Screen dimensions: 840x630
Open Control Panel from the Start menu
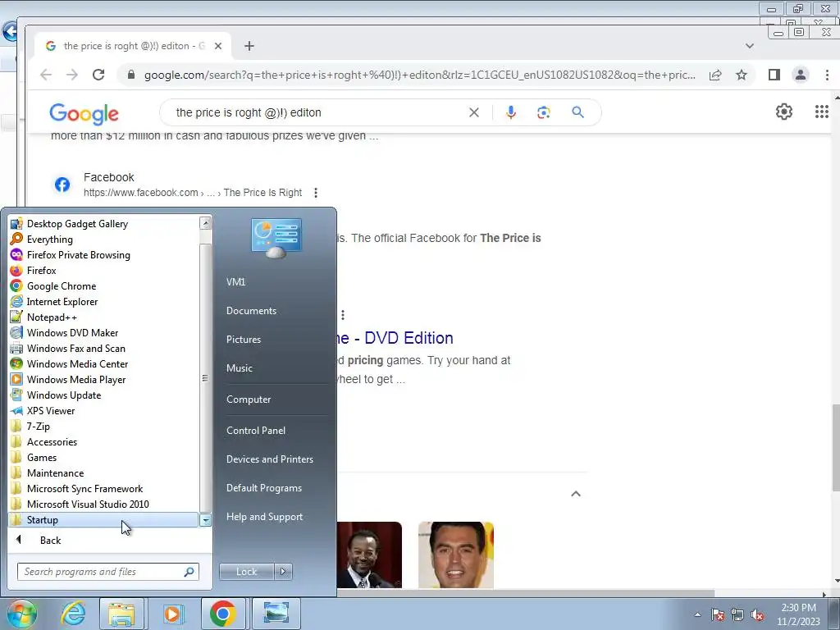click(256, 431)
